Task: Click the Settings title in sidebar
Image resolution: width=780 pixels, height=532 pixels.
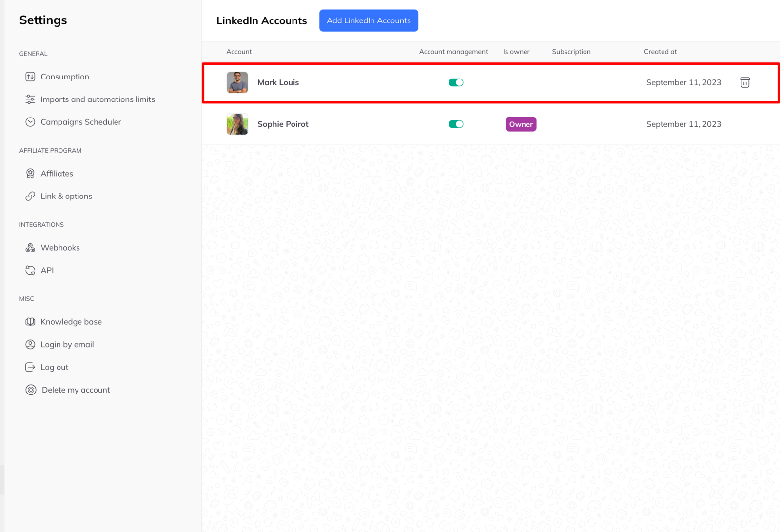Action: [43, 20]
